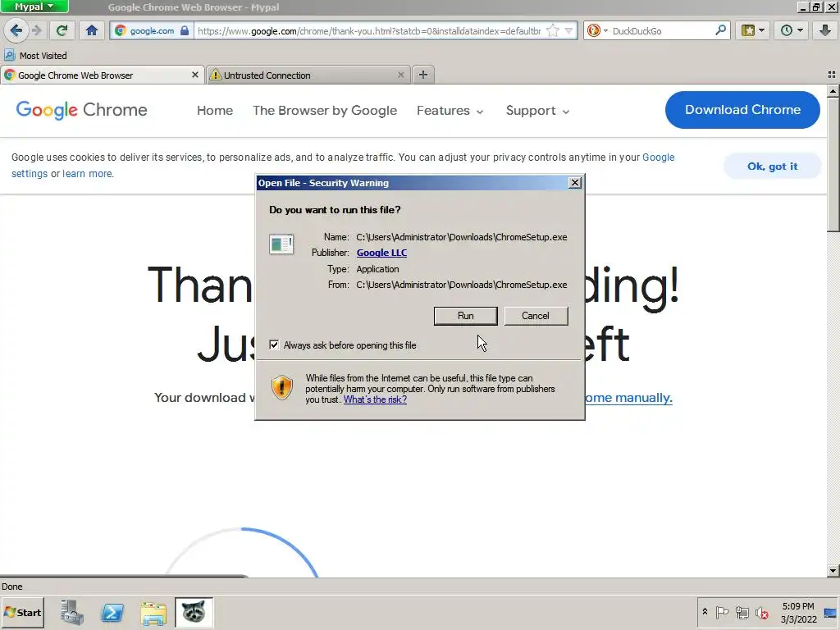840x630 pixels.
Task: Open Windows Explorer from the taskbar
Action: [153, 612]
